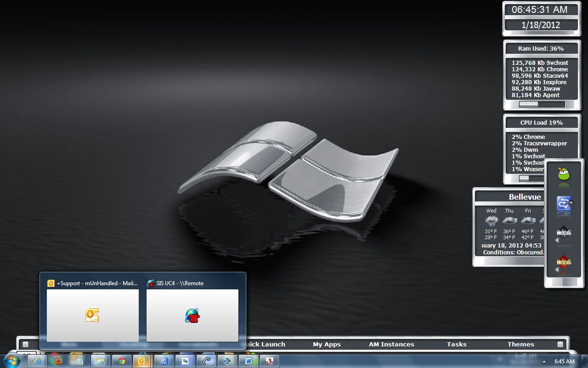588x368 pixels.
Task: Select the SIS UC4 Remote window thumbnail
Action: click(x=192, y=315)
